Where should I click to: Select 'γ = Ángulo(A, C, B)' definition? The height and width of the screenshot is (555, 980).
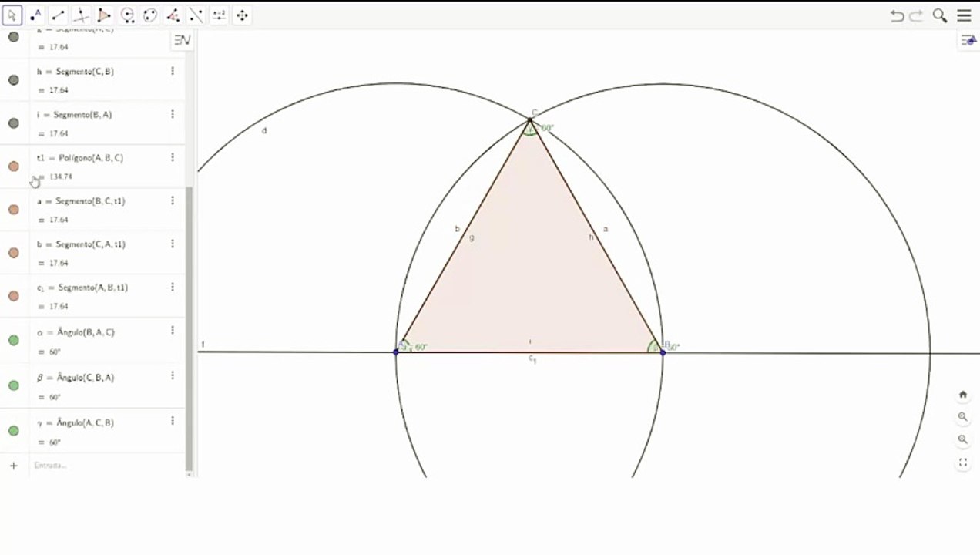76,423
